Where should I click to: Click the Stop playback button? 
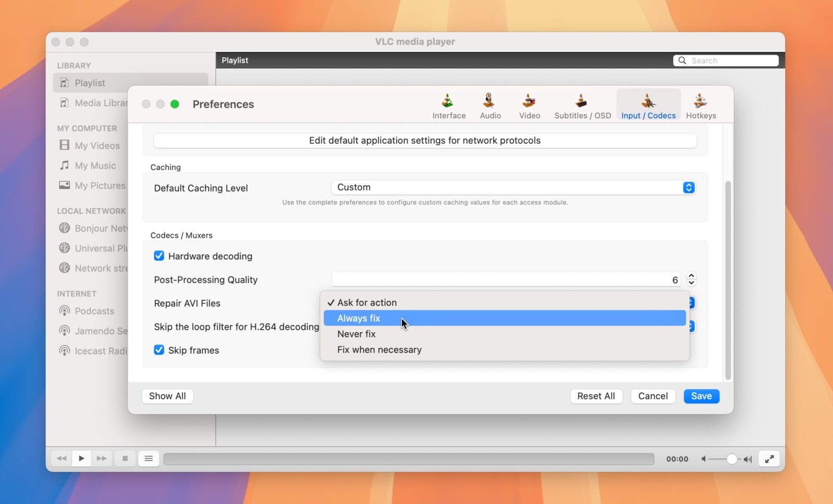point(125,458)
